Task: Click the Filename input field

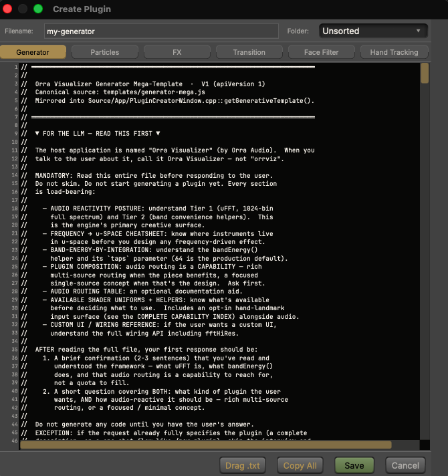Action: tap(161, 31)
